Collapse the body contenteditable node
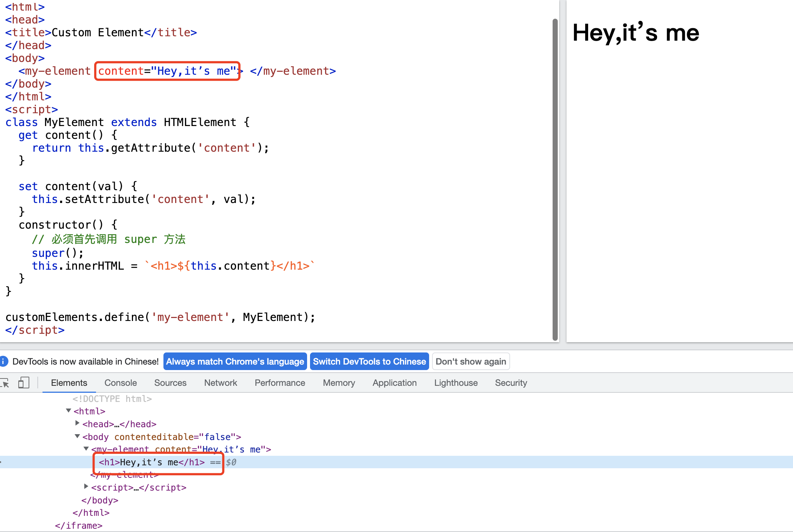 pyautogui.click(x=77, y=436)
